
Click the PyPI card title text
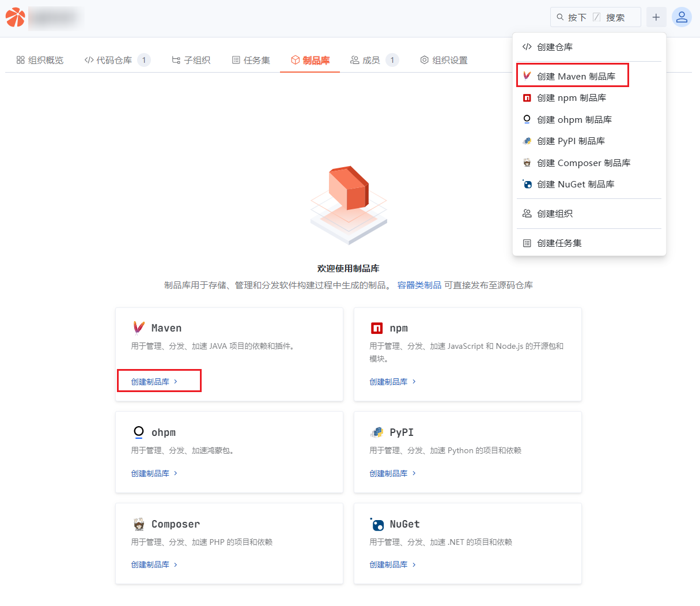(402, 432)
